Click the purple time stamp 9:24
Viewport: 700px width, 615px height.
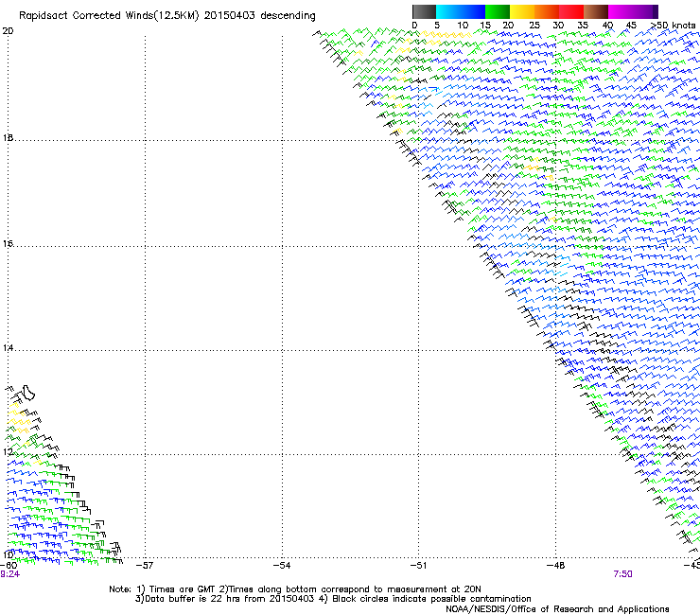pyautogui.click(x=9, y=574)
